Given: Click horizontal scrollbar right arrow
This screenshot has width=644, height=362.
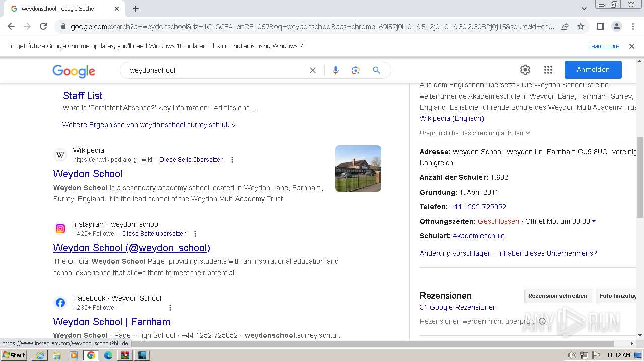Looking at the screenshot, I should point(632,344).
